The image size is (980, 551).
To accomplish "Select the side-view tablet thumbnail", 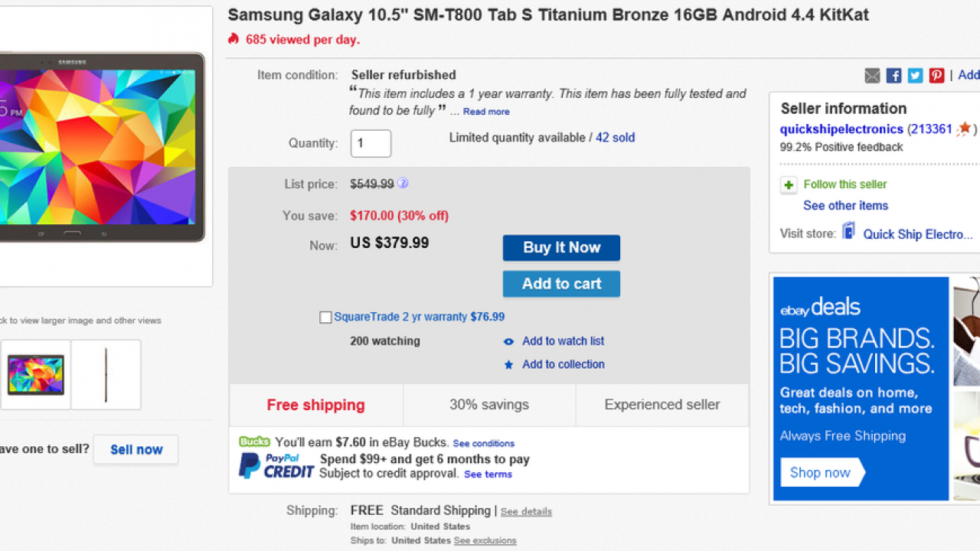I will (106, 375).
